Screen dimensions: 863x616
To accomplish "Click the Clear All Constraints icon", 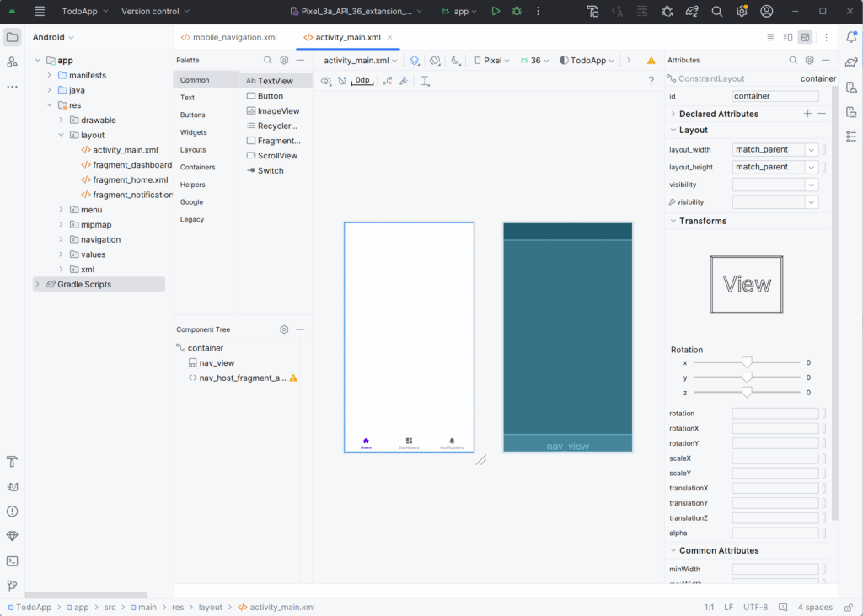I will (x=388, y=81).
